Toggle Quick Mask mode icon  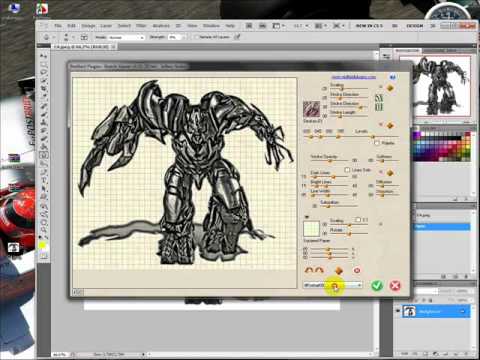coord(43,256)
